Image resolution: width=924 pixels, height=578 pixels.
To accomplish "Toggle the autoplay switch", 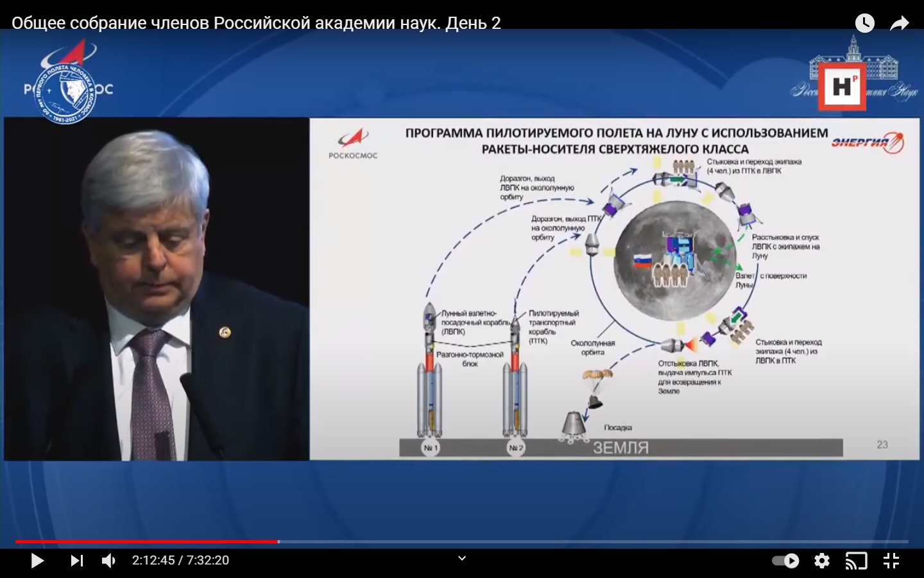I will pyautogui.click(x=785, y=561).
